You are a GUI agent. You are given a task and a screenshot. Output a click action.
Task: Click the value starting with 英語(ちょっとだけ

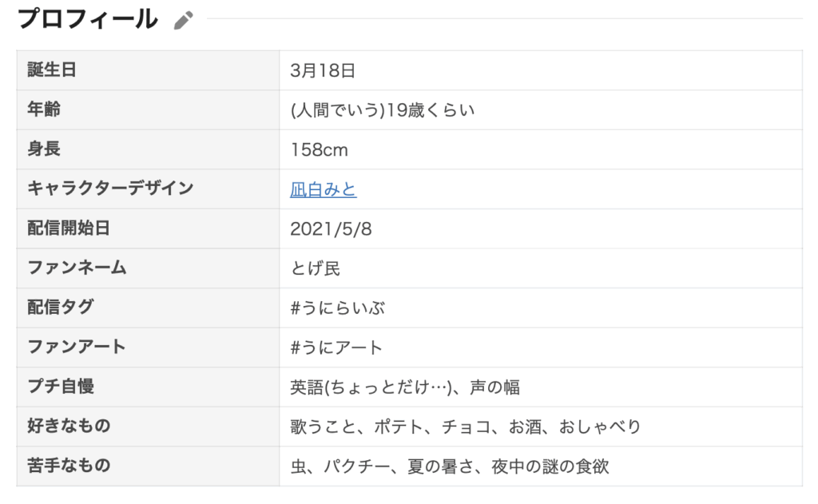(x=405, y=387)
